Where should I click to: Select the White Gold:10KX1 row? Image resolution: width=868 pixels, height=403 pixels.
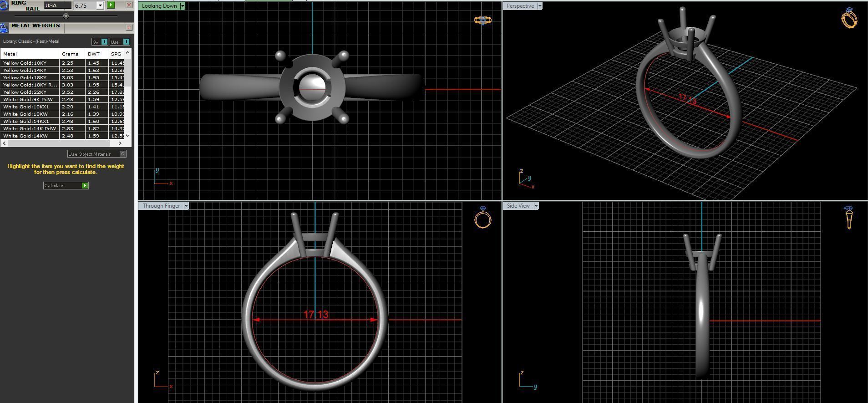click(62, 107)
